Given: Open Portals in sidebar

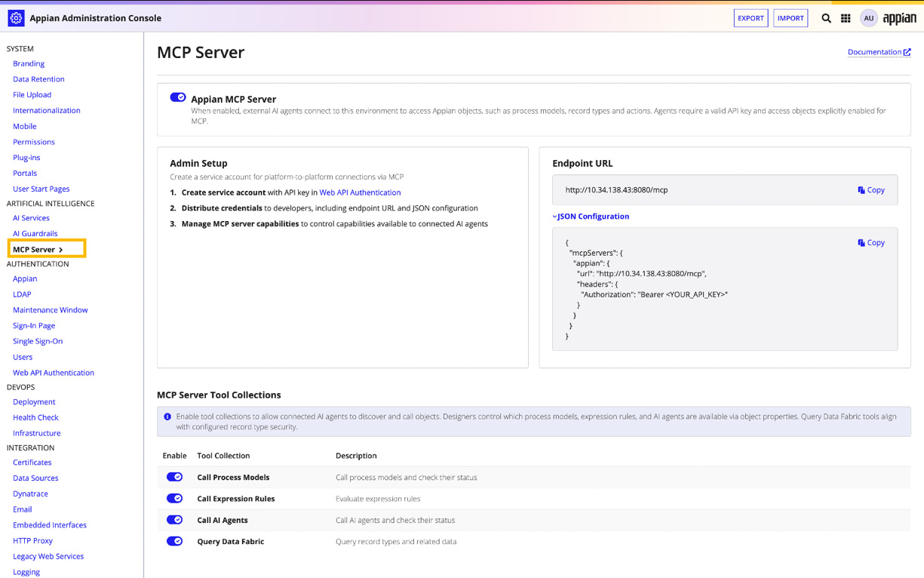Looking at the screenshot, I should [x=25, y=173].
